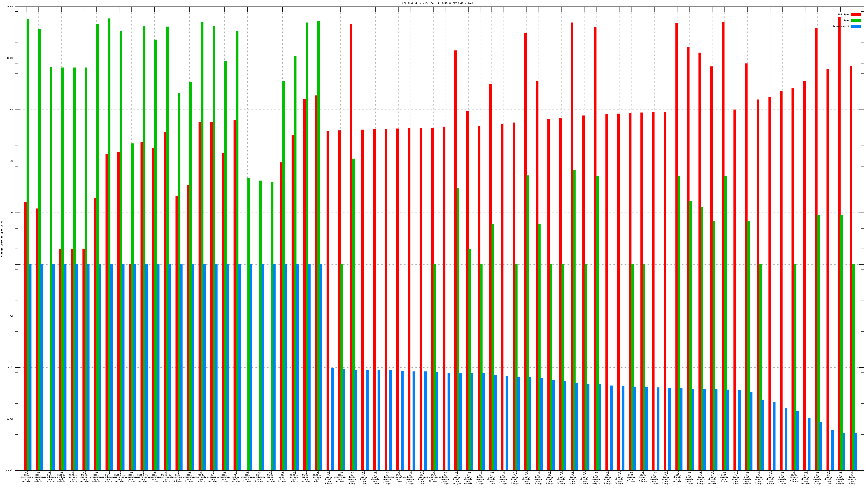The height and width of the screenshot is (488, 868).
Task: Click the 0.0001 y-axis tick label
Action: coord(10,470)
